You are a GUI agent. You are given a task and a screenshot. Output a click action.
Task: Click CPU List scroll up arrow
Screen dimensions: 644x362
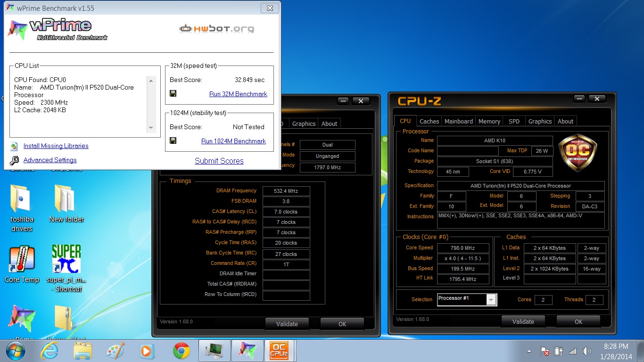tap(151, 81)
